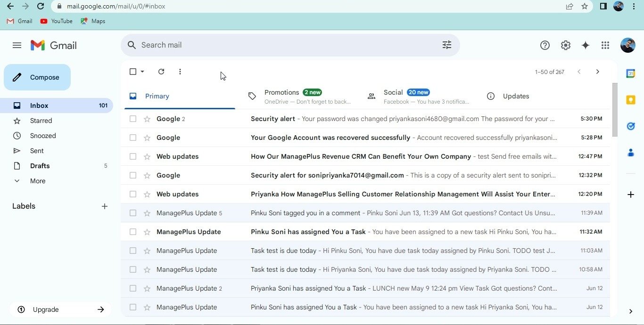Open the Settings gear icon
The height and width of the screenshot is (325, 644).
click(566, 45)
